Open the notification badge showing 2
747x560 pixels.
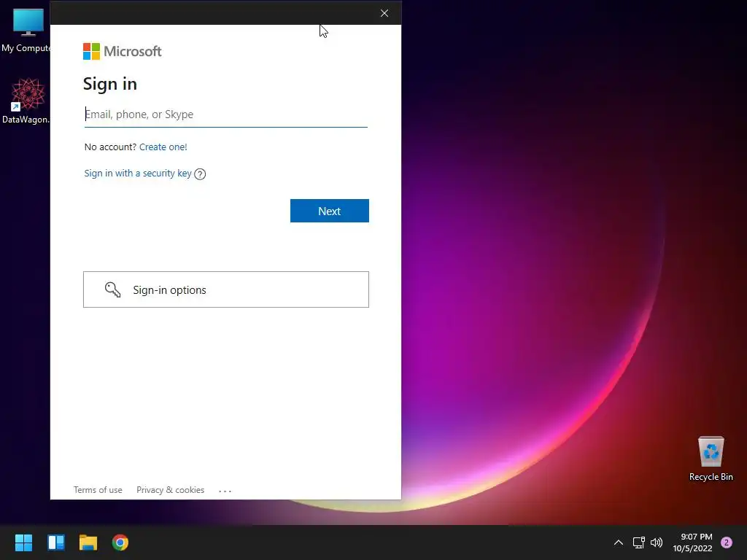(727, 542)
